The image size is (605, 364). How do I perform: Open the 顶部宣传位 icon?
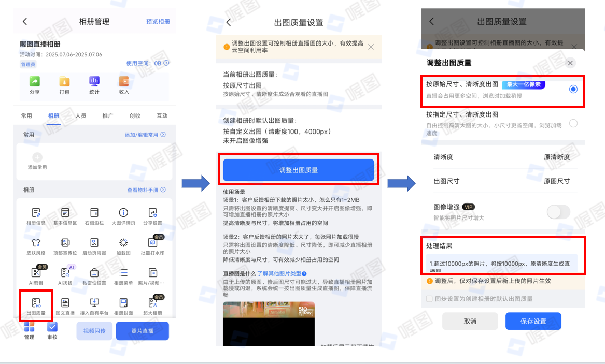click(65, 243)
